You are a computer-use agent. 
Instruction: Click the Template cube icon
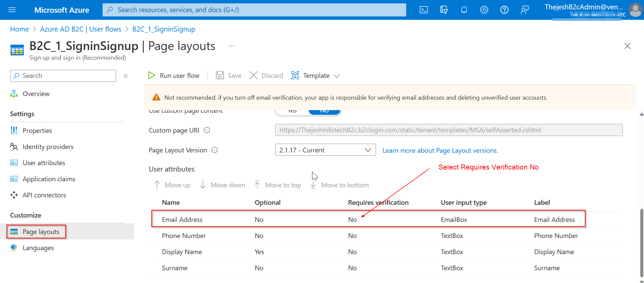(295, 76)
